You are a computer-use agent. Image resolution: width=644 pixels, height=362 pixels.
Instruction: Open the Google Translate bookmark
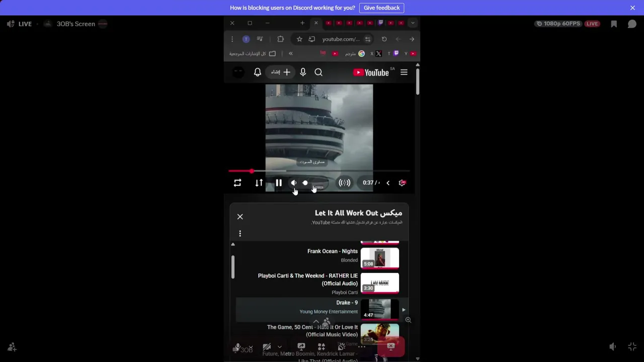pos(354,53)
